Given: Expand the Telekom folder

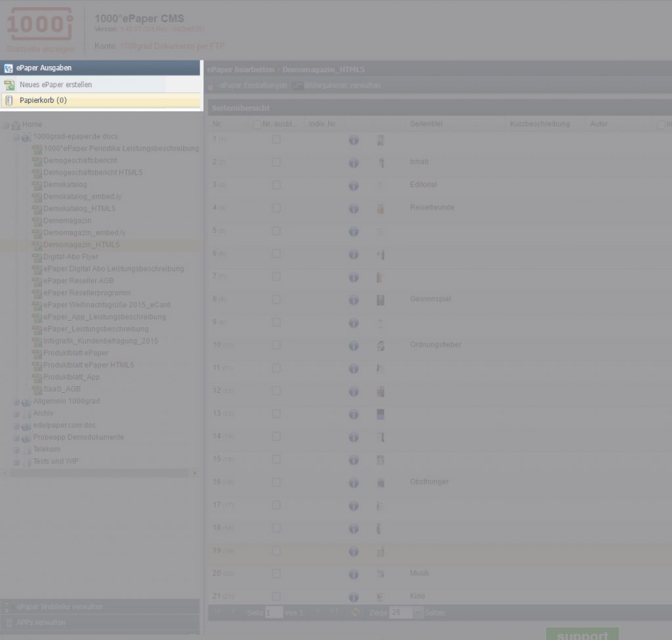Looking at the screenshot, I should 16,450.
